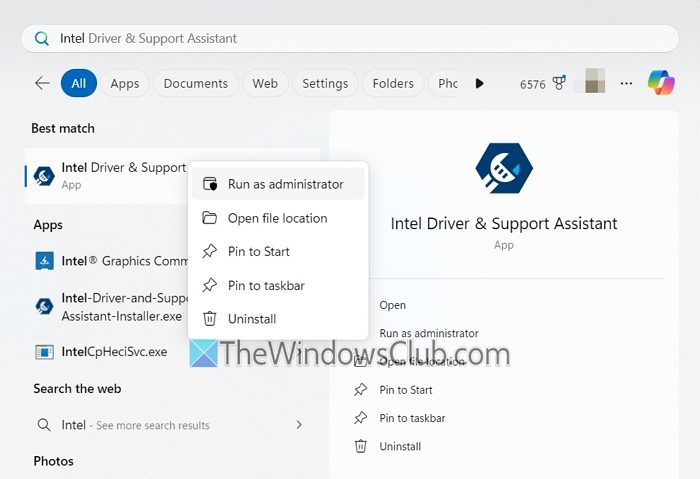The height and width of the screenshot is (479, 700).
Task: Open Intel Graphics Command app result
Action: pos(112,261)
